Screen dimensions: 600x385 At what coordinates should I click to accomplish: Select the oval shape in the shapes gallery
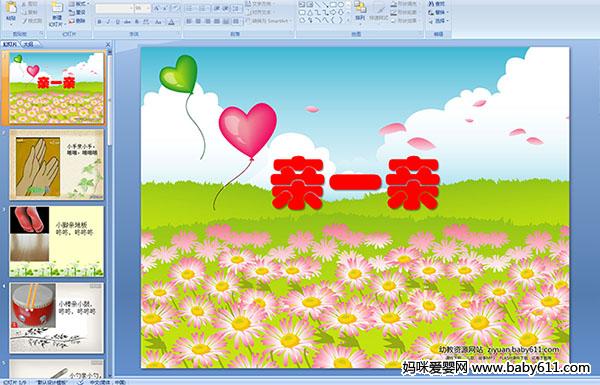click(x=342, y=5)
